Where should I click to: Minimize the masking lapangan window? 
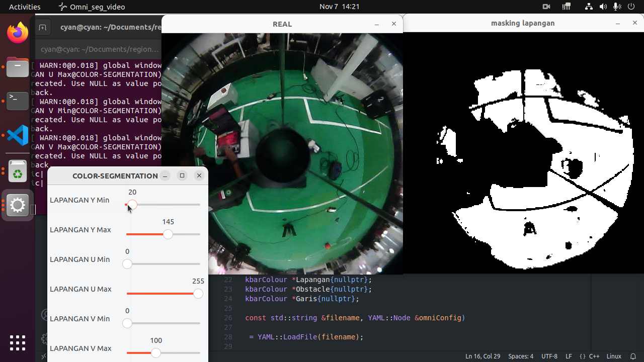coord(618,23)
